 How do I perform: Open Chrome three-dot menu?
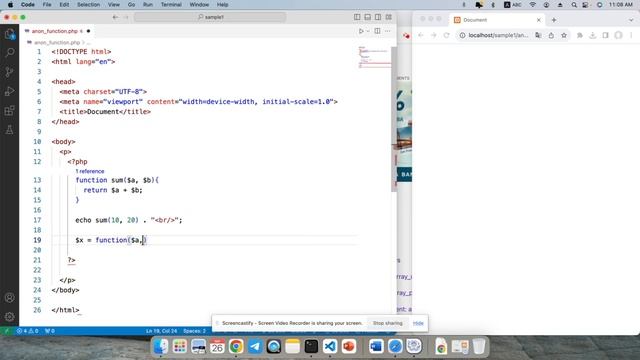point(631,36)
